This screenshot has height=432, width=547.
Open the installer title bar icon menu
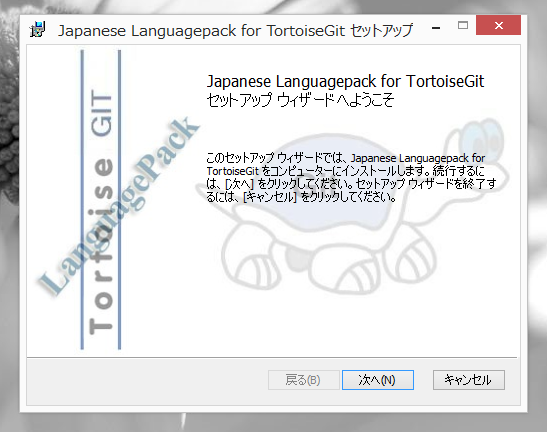(38, 30)
